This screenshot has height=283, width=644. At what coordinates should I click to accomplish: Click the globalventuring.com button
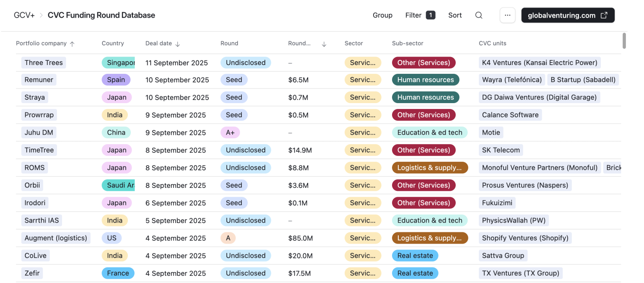click(x=561, y=16)
